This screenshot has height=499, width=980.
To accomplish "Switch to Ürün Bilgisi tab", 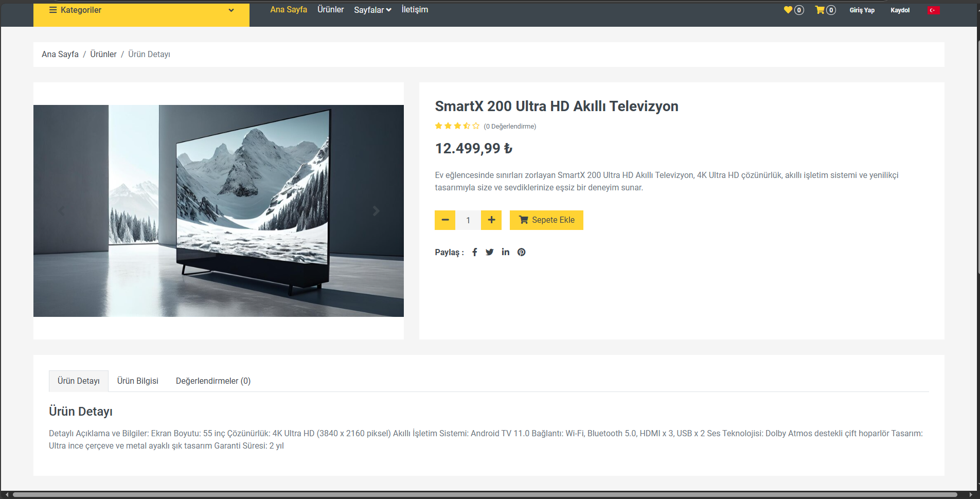I will [137, 381].
